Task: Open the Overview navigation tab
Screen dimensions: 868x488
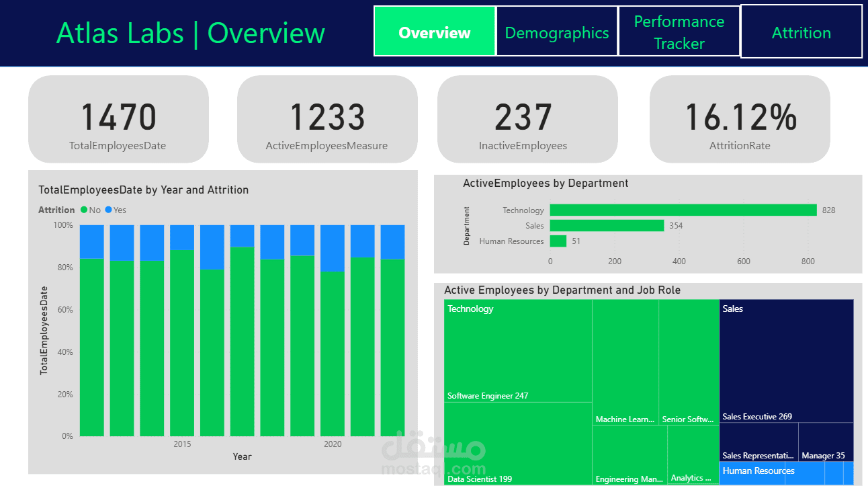Action: [x=435, y=31]
